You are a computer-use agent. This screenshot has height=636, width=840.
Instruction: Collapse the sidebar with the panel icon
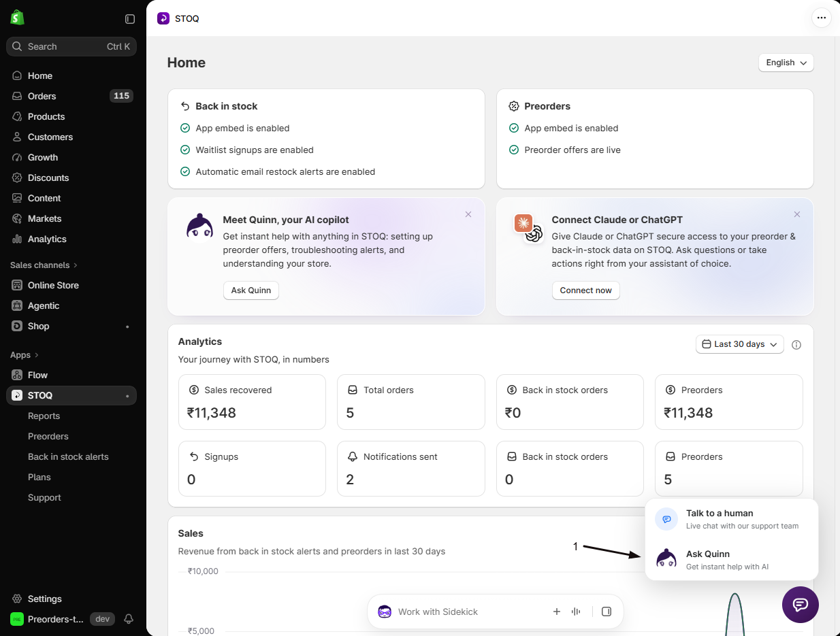pyautogui.click(x=130, y=19)
